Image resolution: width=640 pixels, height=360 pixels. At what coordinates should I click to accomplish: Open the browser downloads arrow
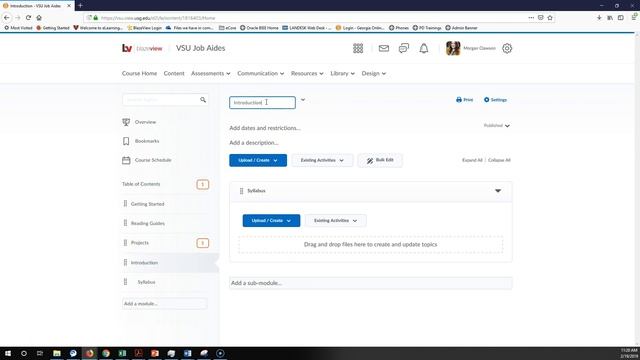coord(599,18)
